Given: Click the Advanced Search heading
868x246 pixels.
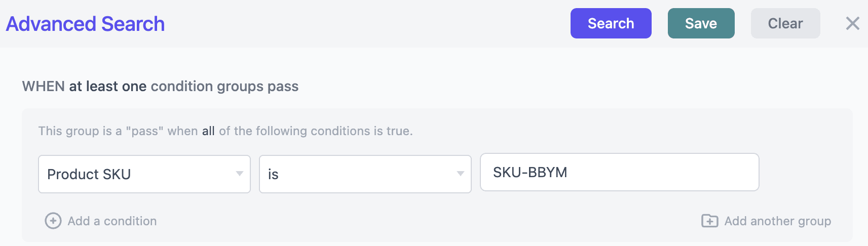Looking at the screenshot, I should pyautogui.click(x=85, y=24).
